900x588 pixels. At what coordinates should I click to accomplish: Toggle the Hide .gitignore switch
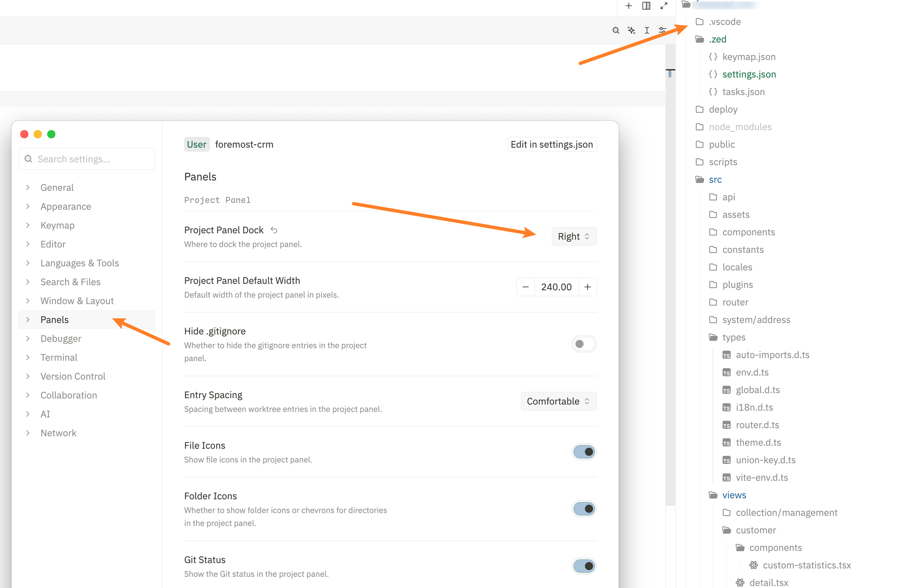(x=584, y=344)
